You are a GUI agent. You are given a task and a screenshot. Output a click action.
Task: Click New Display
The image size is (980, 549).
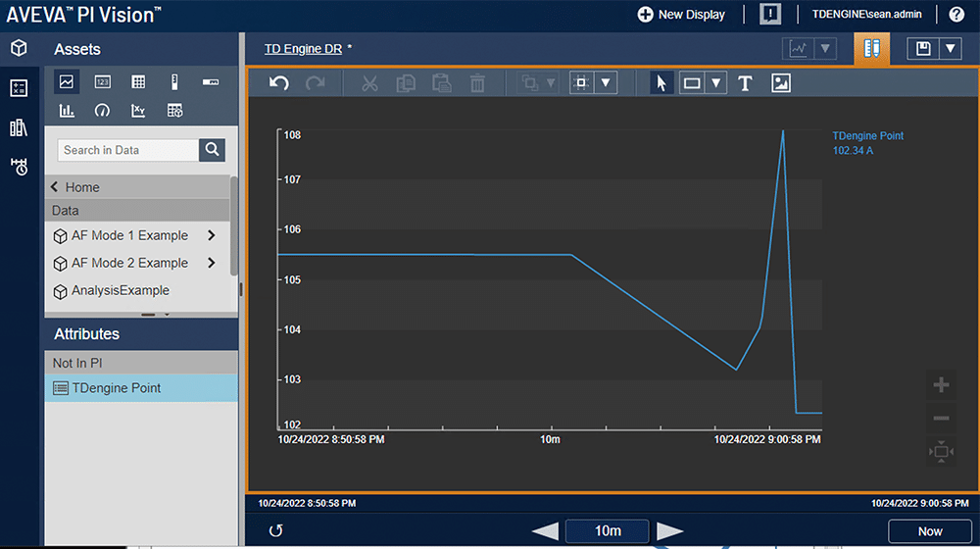681,14
